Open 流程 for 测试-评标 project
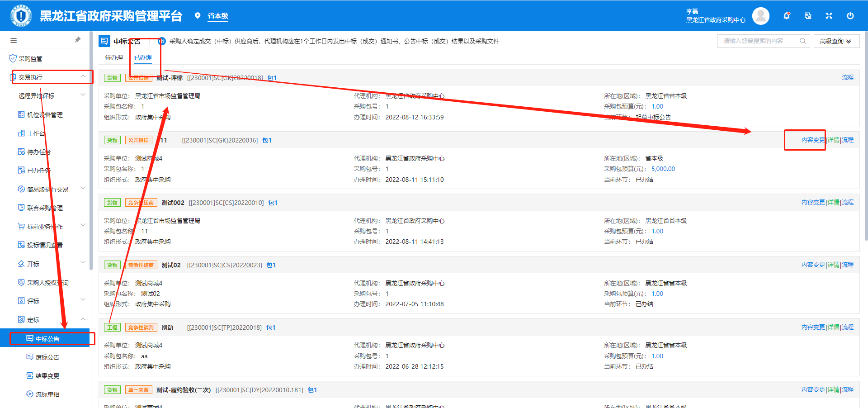Image resolution: width=868 pixels, height=408 pixels. [x=848, y=78]
